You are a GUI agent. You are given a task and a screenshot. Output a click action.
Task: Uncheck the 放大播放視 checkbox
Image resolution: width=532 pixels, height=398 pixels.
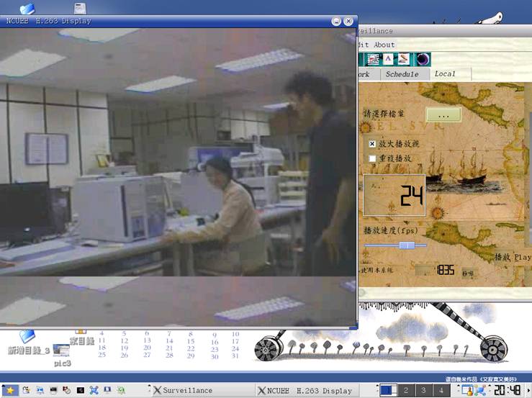(372, 144)
